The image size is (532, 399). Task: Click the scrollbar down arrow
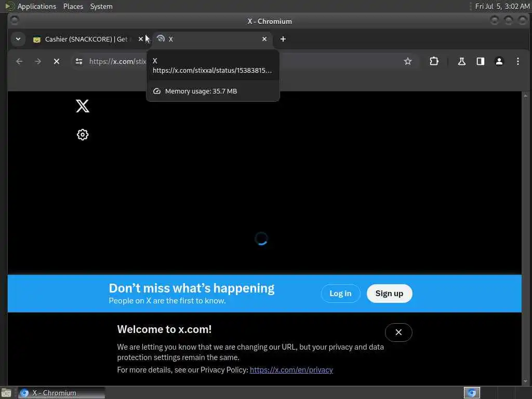pyautogui.click(x=526, y=382)
